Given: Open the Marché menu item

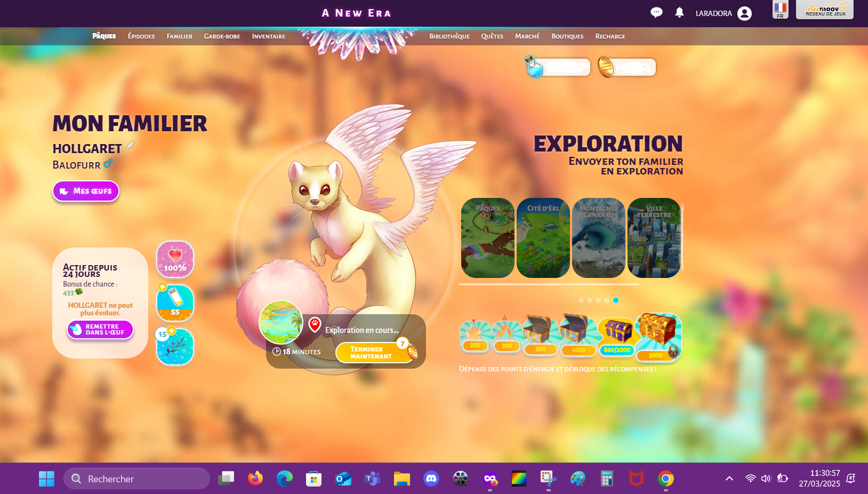Looking at the screenshot, I should [x=527, y=36].
